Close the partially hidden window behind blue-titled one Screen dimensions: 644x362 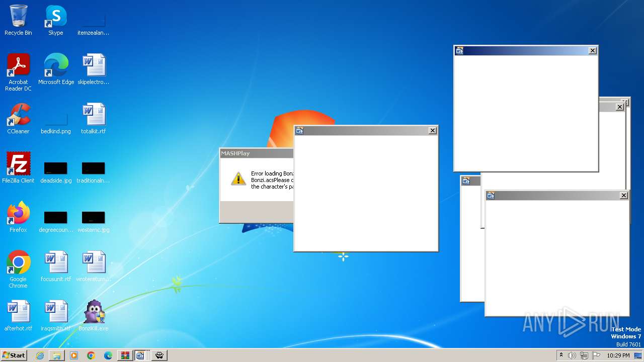coord(620,107)
